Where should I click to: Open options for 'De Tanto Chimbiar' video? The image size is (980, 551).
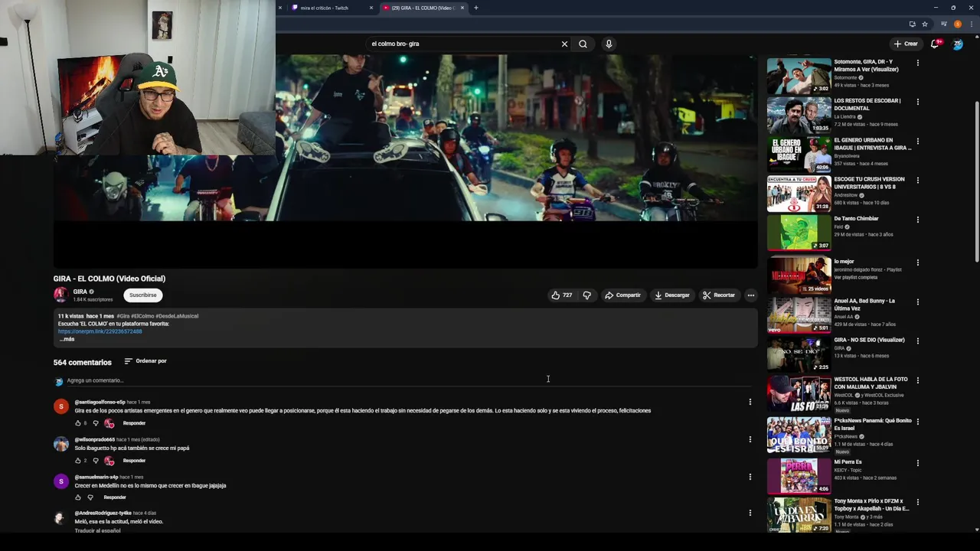(917, 220)
